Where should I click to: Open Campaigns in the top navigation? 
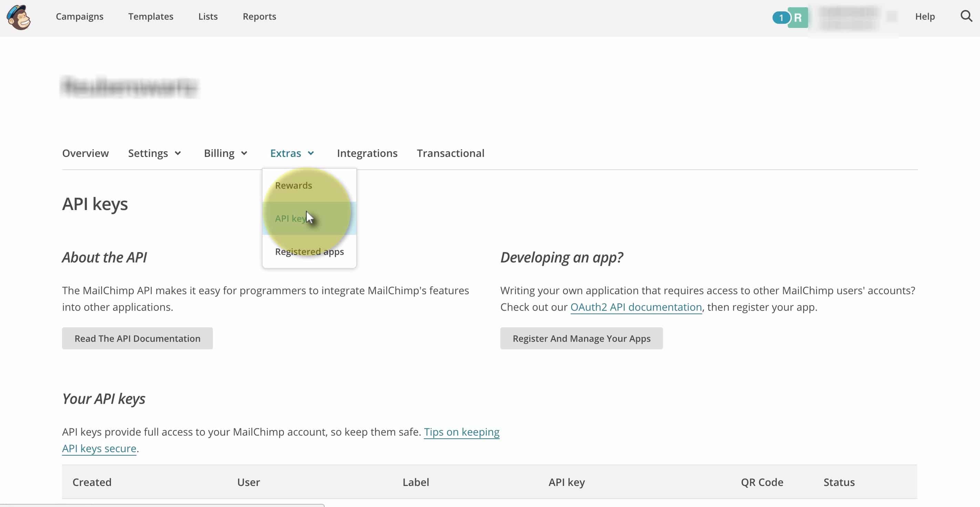coord(80,16)
